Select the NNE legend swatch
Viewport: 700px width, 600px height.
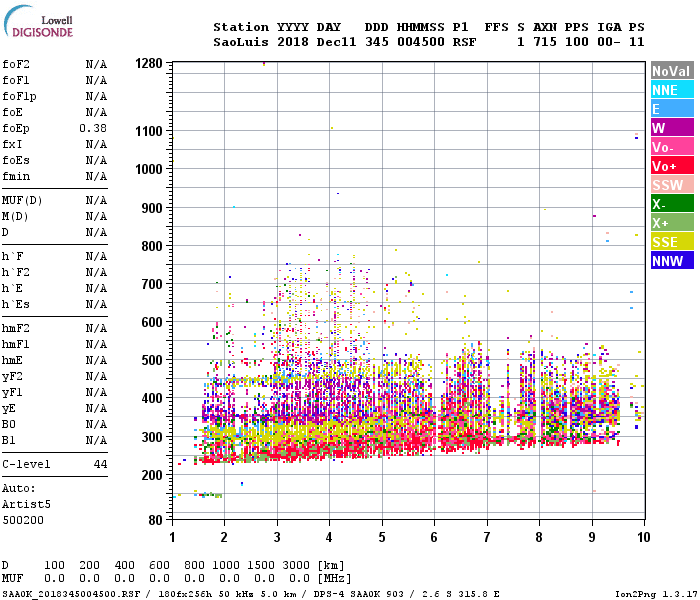pos(672,90)
